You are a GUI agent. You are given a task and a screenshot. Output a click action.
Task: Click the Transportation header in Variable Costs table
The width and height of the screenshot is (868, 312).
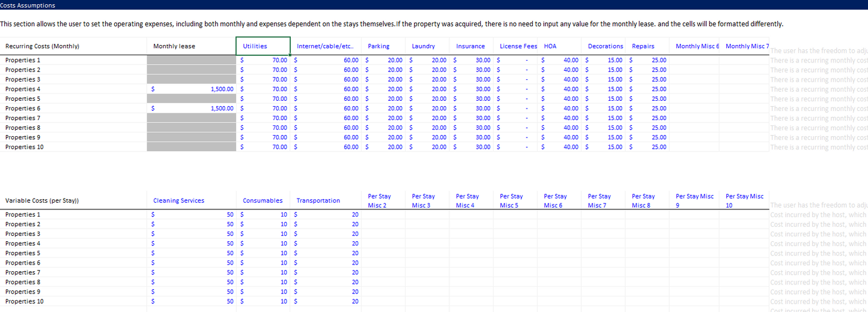[325, 201]
